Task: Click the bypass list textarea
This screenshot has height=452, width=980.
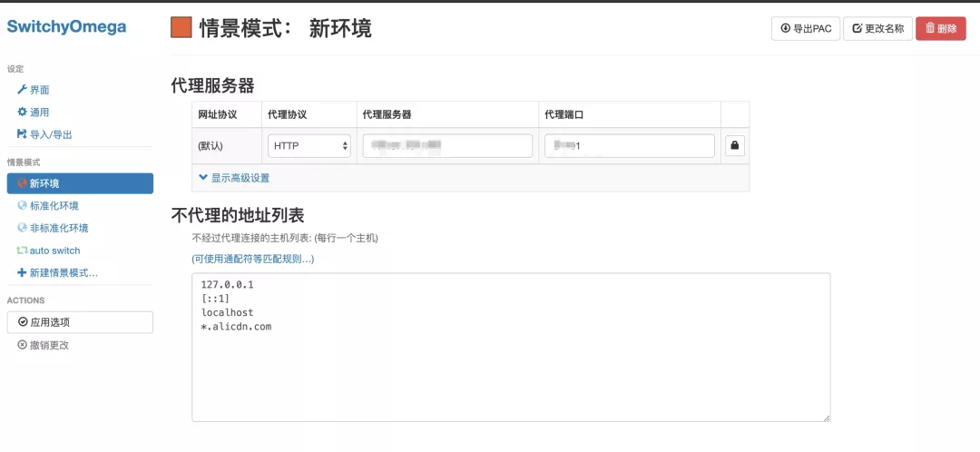Action: [511, 347]
